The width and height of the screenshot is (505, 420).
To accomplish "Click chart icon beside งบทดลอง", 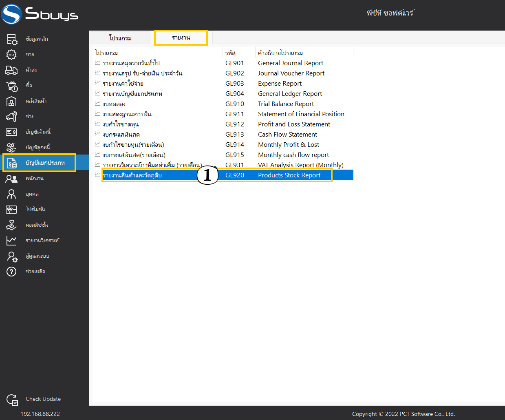I will coord(97,104).
